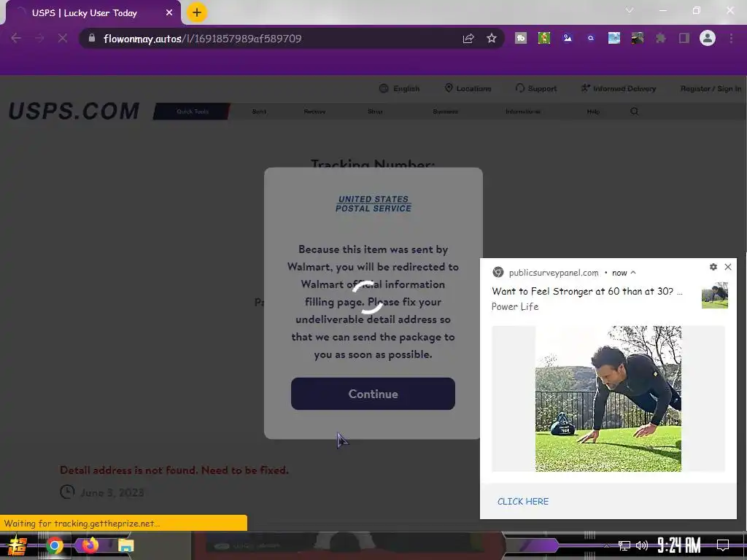This screenshot has width=747, height=560.
Task: Open notification settings gear icon
Action: (713, 267)
